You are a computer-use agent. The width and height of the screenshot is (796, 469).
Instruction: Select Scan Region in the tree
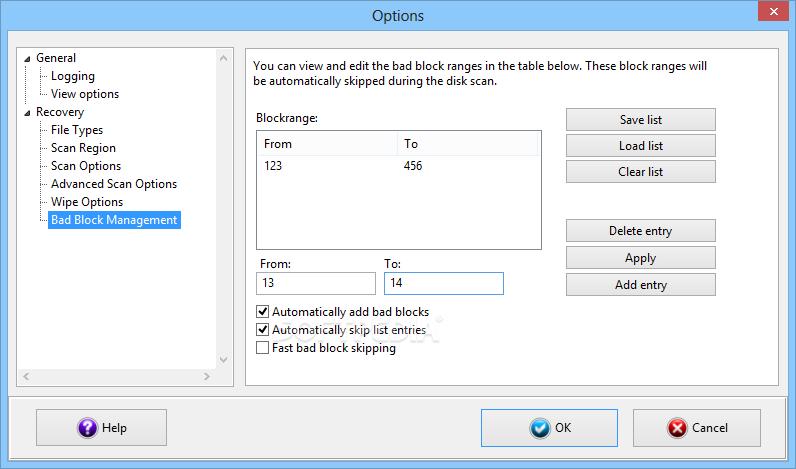(83, 148)
